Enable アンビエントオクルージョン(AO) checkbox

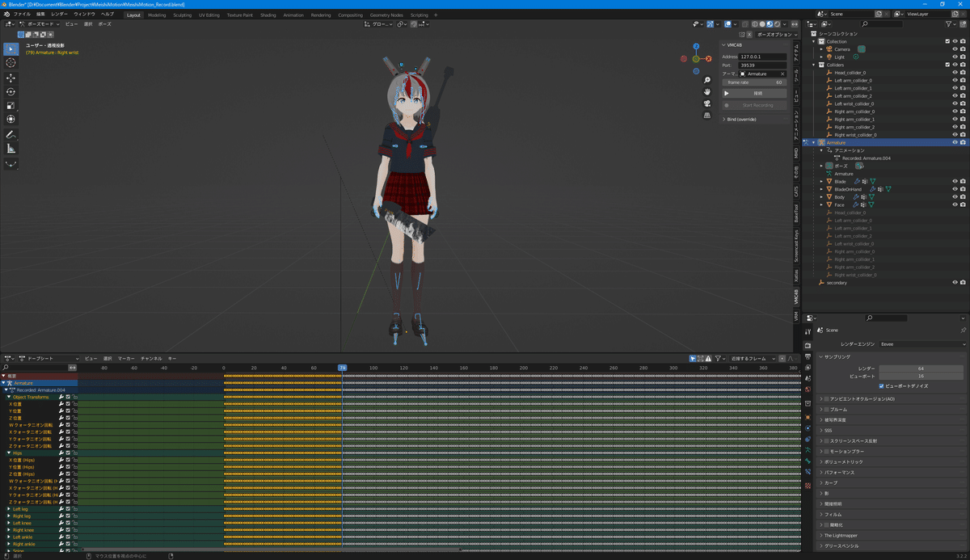coord(827,399)
